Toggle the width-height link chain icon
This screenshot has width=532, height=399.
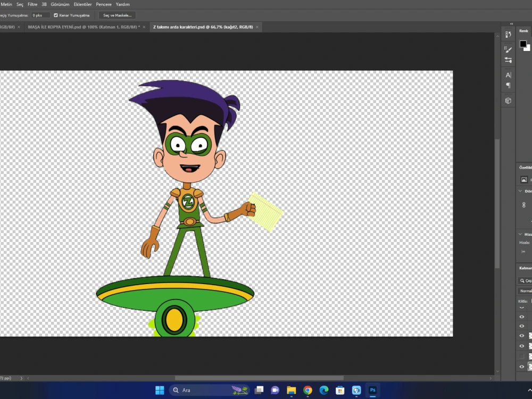point(523,205)
